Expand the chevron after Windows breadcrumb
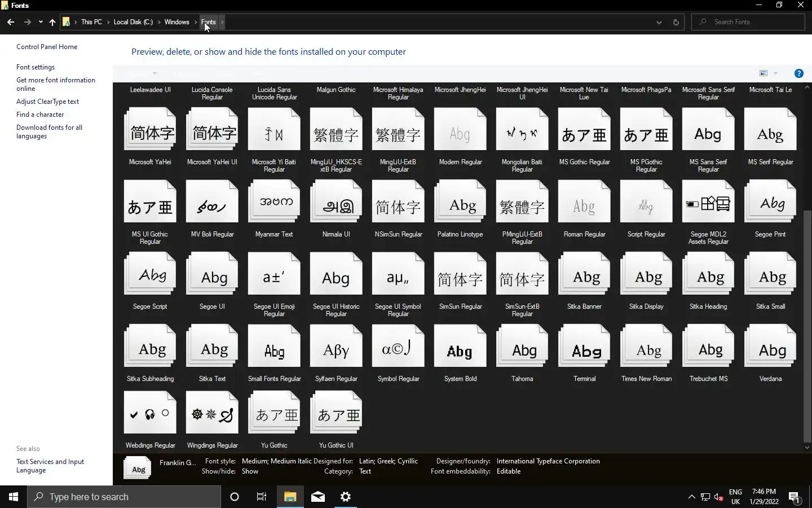812x508 pixels. [196, 22]
